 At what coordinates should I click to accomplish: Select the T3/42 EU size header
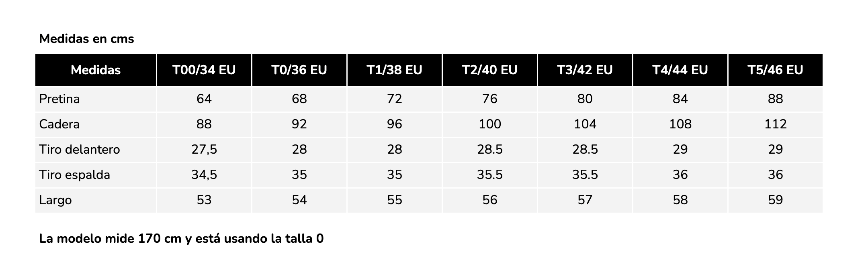(585, 70)
